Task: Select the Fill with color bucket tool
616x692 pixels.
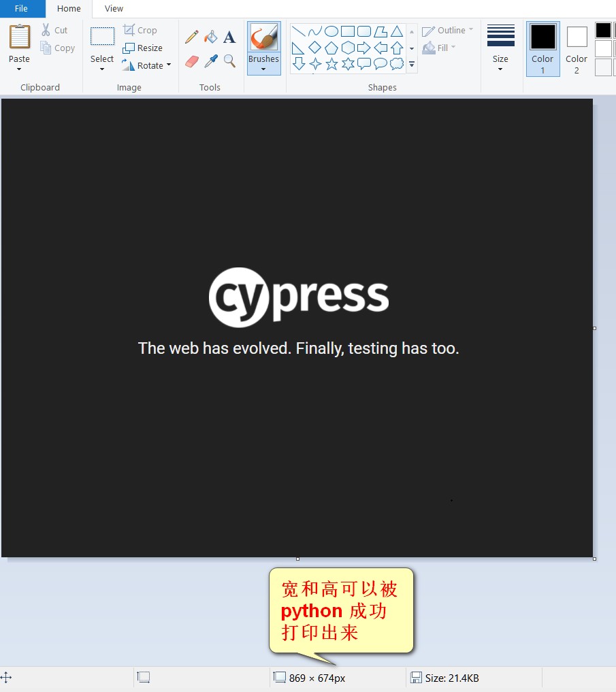Action: click(210, 37)
